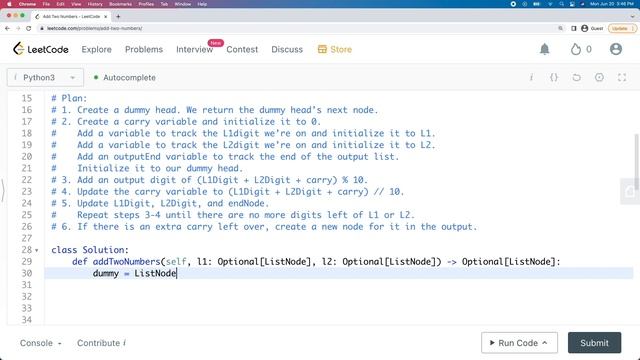Open the Contest page

[x=242, y=49]
